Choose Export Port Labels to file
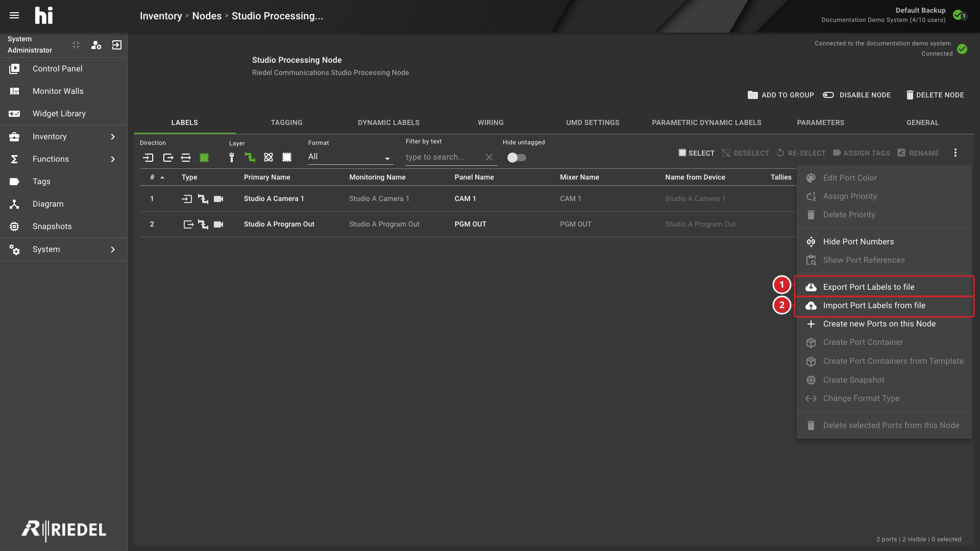The image size is (980, 551). [x=884, y=287]
